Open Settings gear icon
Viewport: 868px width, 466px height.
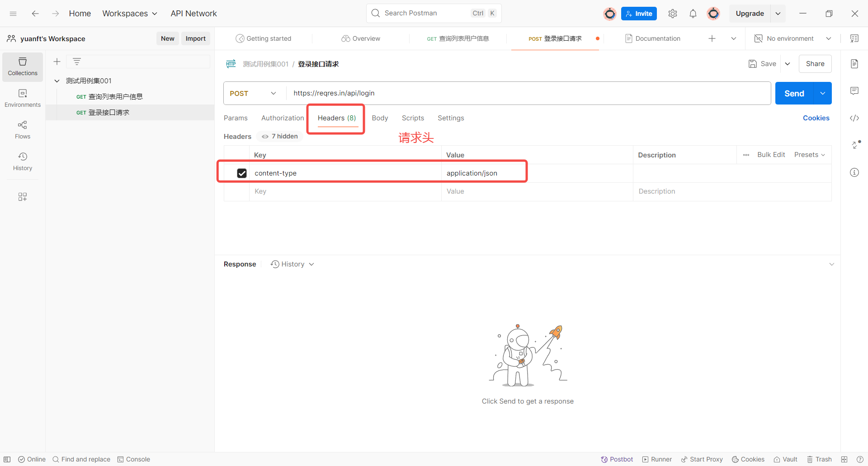pos(673,14)
